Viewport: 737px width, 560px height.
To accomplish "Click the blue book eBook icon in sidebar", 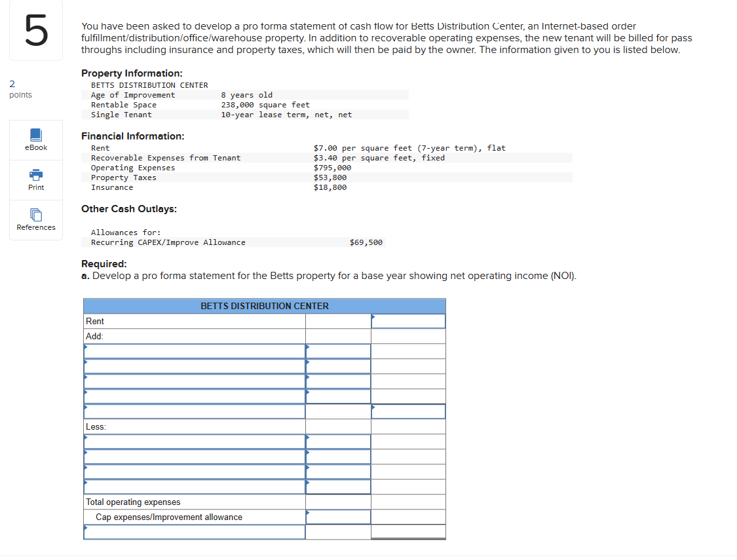I will pyautogui.click(x=35, y=134).
